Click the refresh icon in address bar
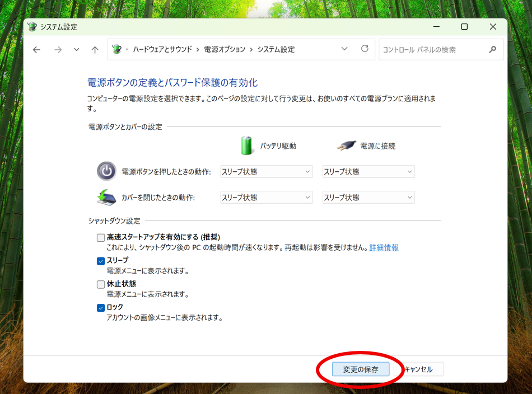Screen dimensions: 532x394 coord(365,49)
